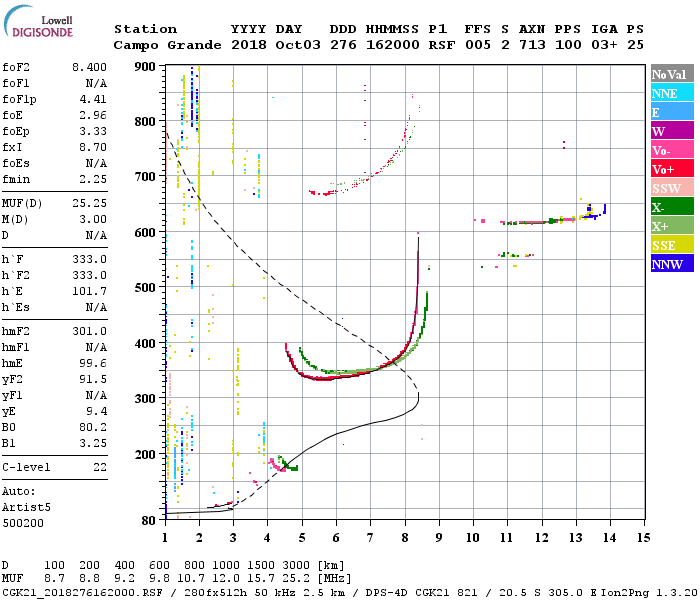This screenshot has height=600, width=700.
Task: Select the NoVal gray legend swatch
Action: 672,74
